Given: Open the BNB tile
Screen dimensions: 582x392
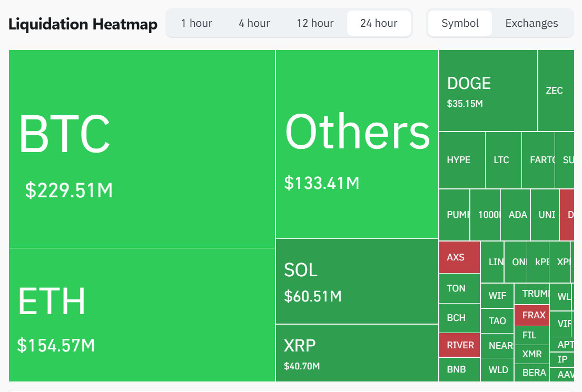Looking at the screenshot, I should tap(459, 369).
